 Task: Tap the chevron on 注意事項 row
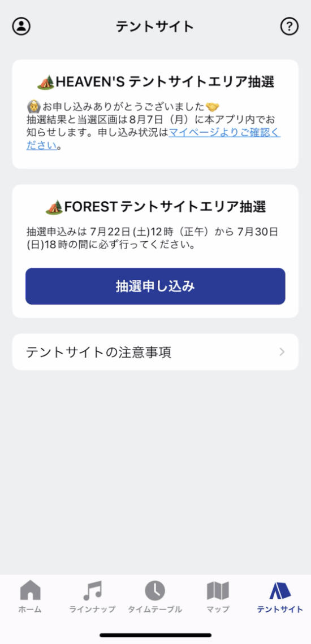click(282, 352)
